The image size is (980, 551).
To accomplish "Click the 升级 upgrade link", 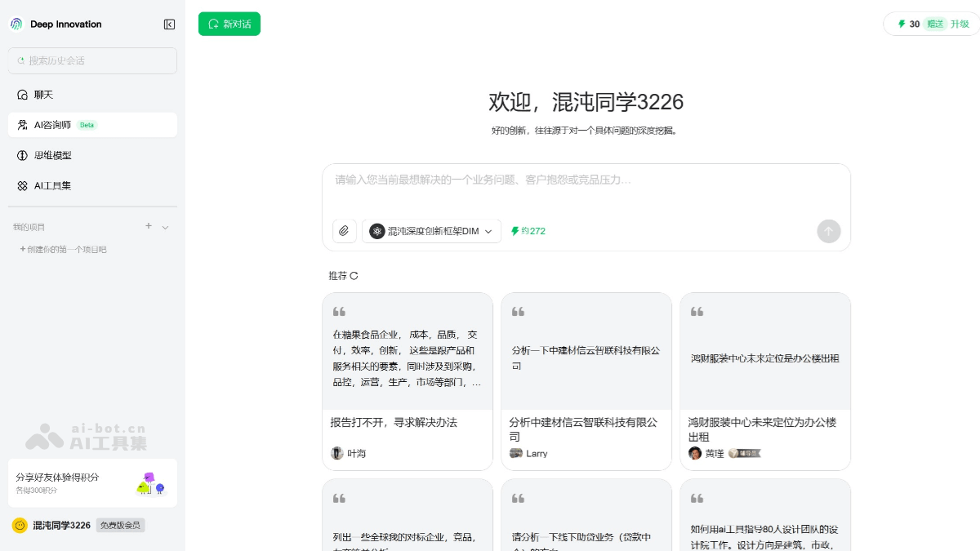I will pyautogui.click(x=960, y=24).
